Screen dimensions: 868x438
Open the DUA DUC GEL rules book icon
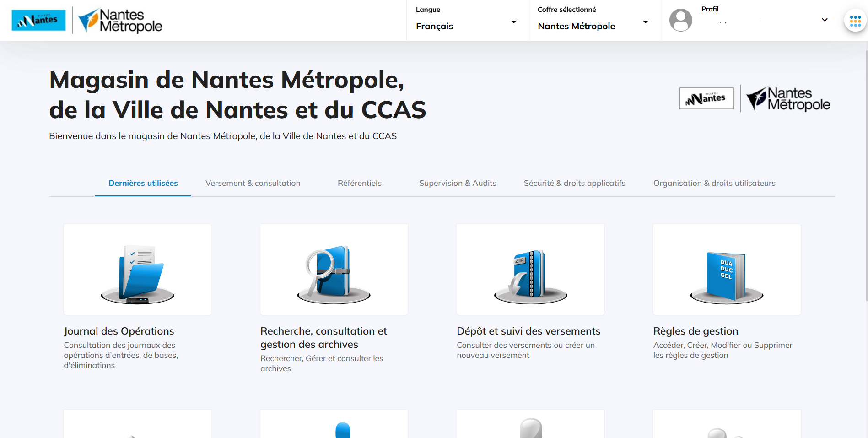(727, 277)
